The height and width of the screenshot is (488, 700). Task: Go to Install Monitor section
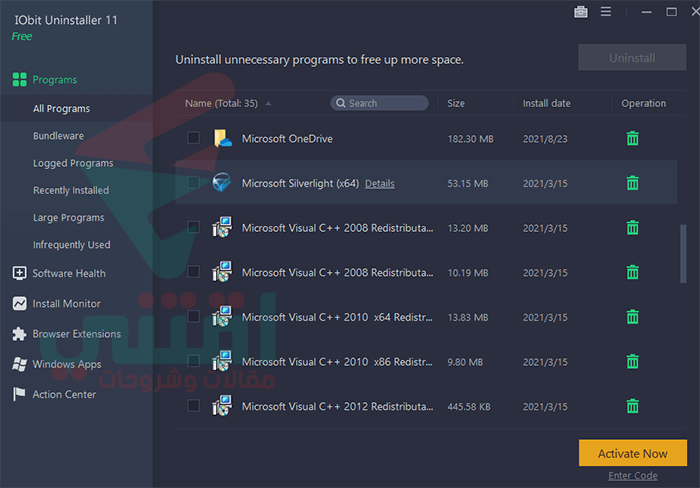pyautogui.click(x=67, y=304)
